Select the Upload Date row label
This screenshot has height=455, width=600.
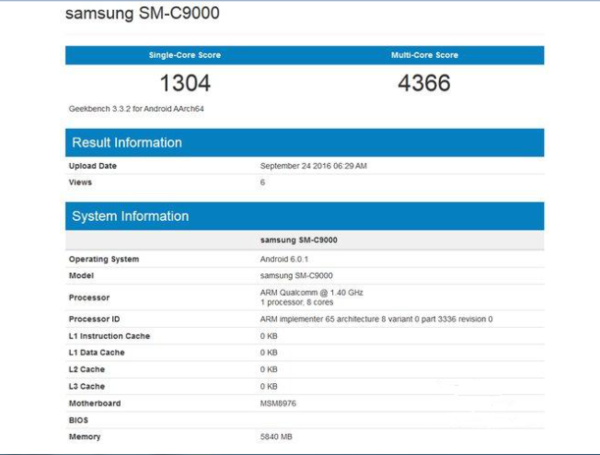coord(92,166)
